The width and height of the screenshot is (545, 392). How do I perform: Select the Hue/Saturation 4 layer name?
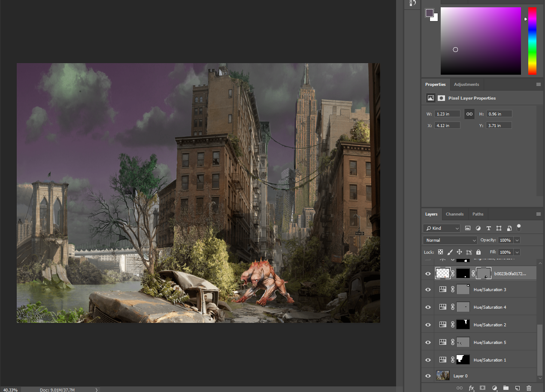490,307
